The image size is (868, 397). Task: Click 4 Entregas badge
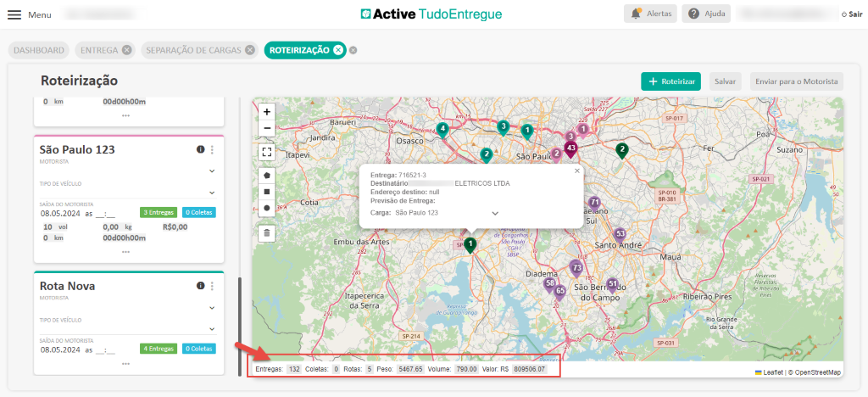[159, 349]
